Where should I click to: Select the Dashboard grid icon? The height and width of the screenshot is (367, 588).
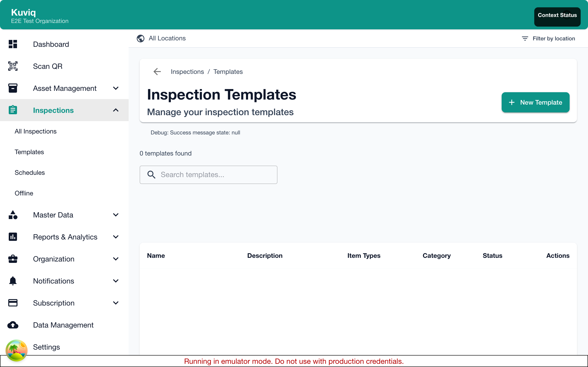(13, 44)
